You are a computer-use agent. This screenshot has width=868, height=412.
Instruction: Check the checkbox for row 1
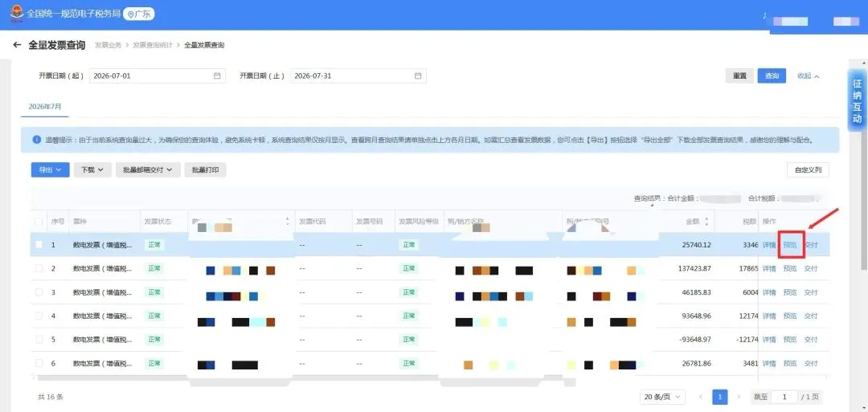tap(39, 244)
